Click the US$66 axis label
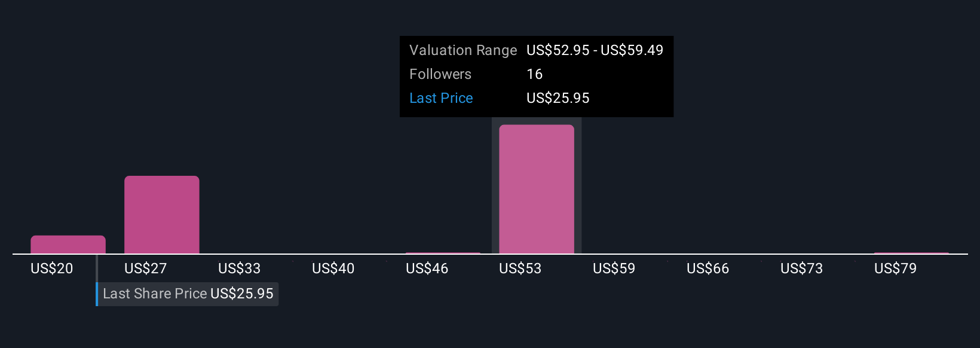The image size is (980, 348). point(708,268)
